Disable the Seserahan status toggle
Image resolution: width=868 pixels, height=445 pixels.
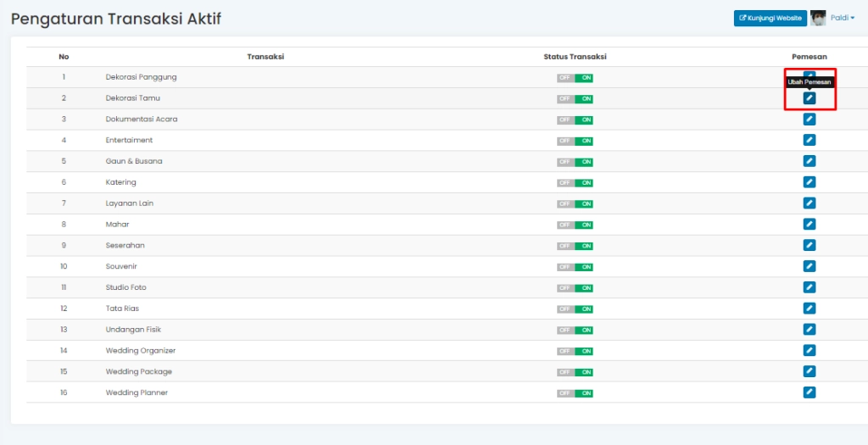pyautogui.click(x=575, y=246)
